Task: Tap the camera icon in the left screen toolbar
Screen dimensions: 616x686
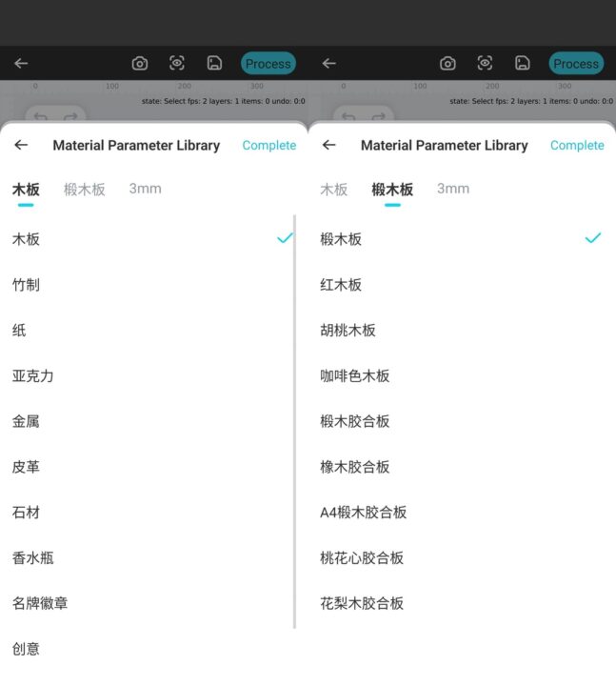Action: pos(140,64)
